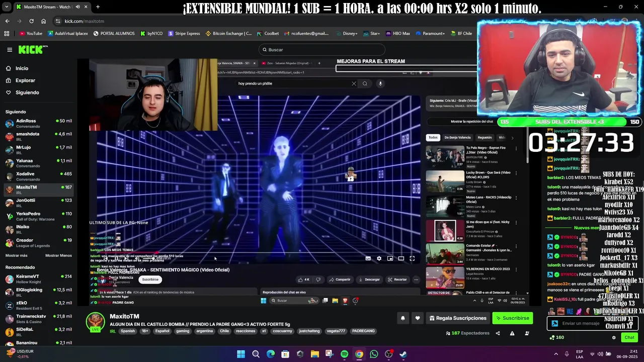Click the justchatting tag
The width and height of the screenshot is (644, 362).
[309, 331]
